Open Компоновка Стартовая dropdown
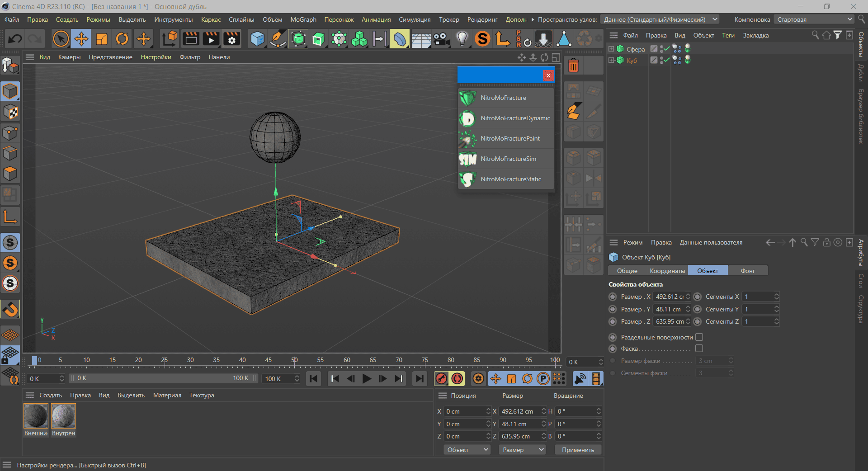 click(x=814, y=19)
